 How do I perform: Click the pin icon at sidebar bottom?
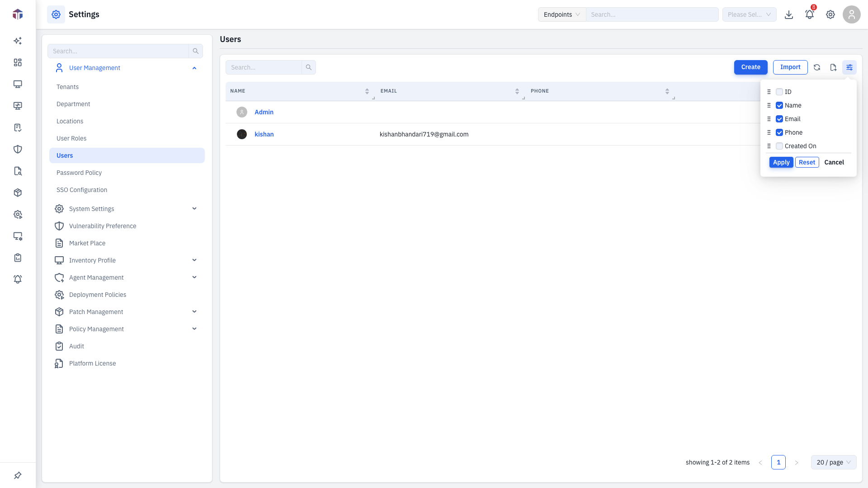pos(18,475)
